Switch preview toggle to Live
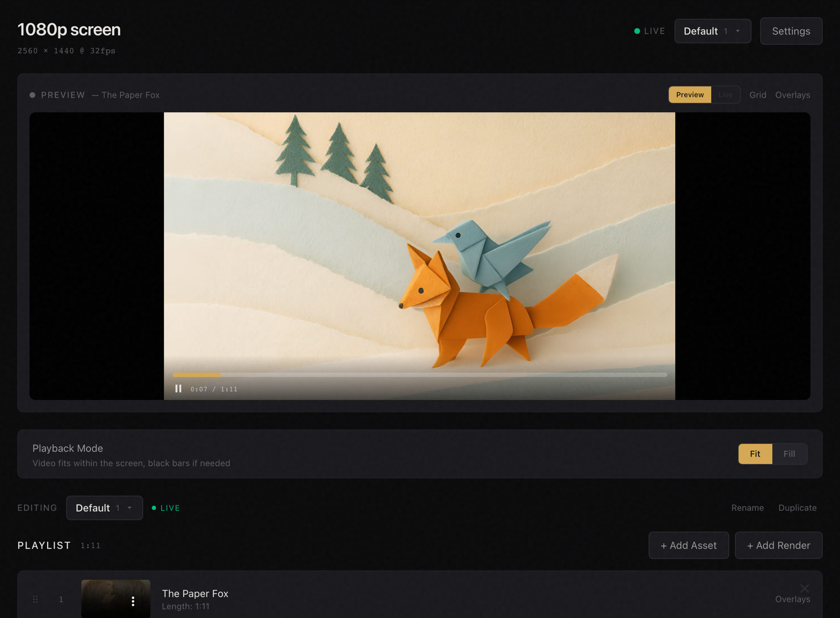 pyautogui.click(x=725, y=95)
